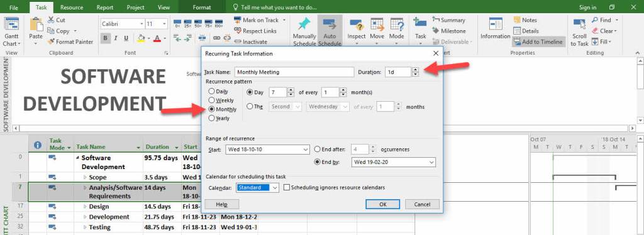Cut the selection with the scissors icon

56,20
